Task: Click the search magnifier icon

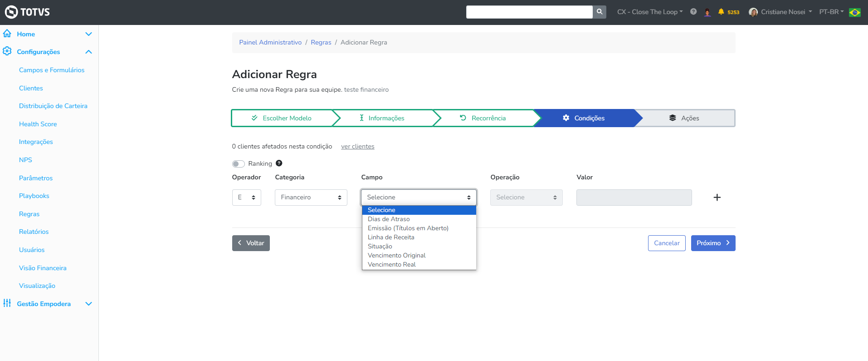Action: (x=600, y=12)
